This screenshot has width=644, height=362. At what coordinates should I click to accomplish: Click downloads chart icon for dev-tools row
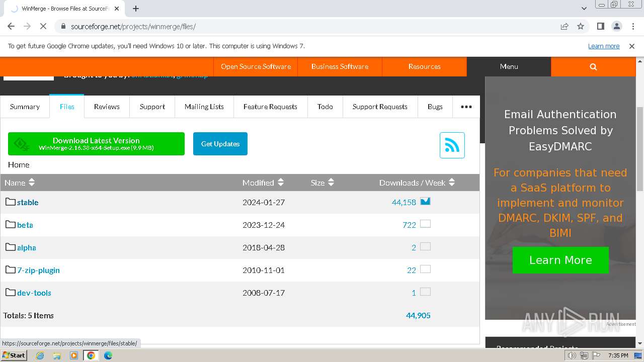(x=425, y=292)
